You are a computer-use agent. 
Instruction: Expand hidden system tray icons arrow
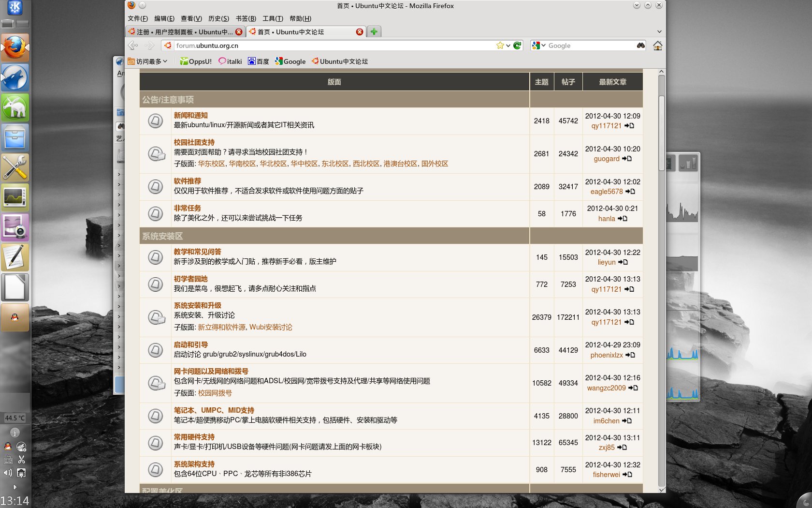click(15, 487)
